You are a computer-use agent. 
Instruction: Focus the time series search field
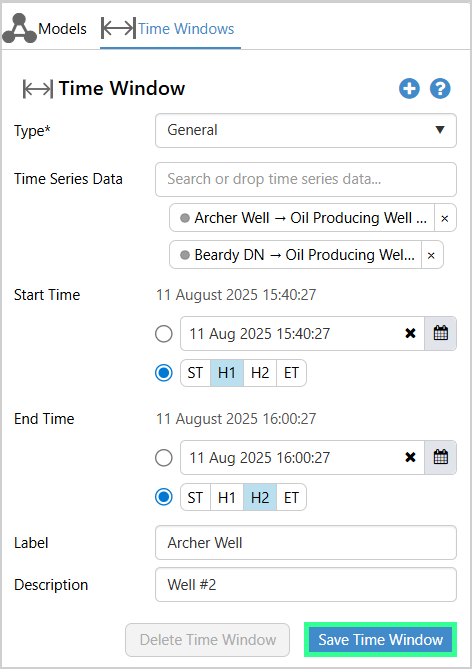click(306, 179)
